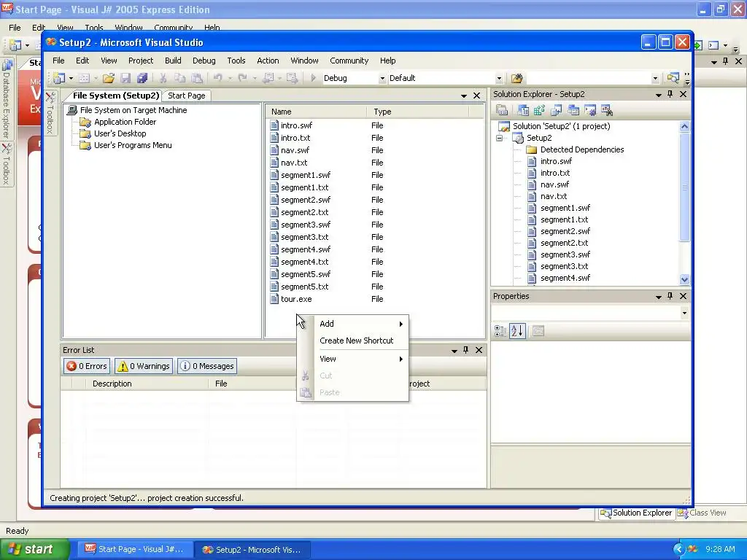Open Solution Explorer window position dropdown arrow
Viewport: 747px width, 560px height.
click(x=659, y=95)
